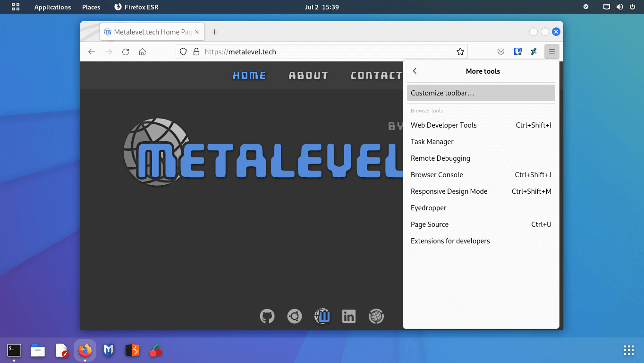Go to the ABOUT nav link

pyautogui.click(x=308, y=76)
